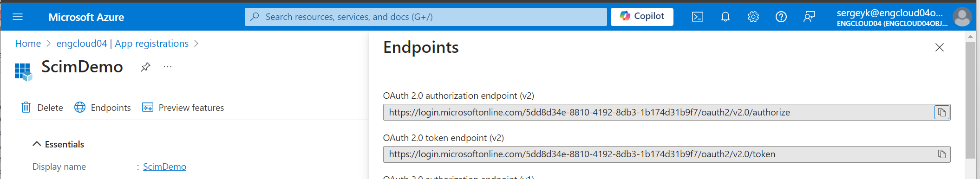Go to Home breadcrumb
The width and height of the screenshot is (980, 179).
[x=28, y=44]
